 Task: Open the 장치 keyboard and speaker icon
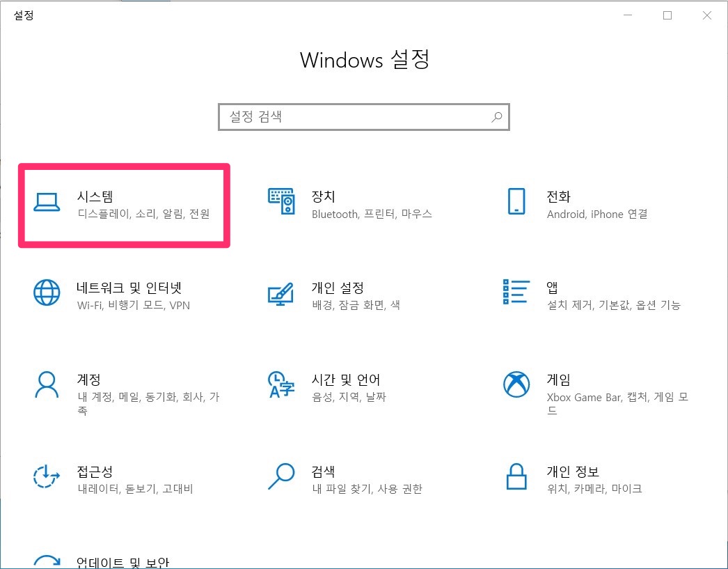[281, 201]
